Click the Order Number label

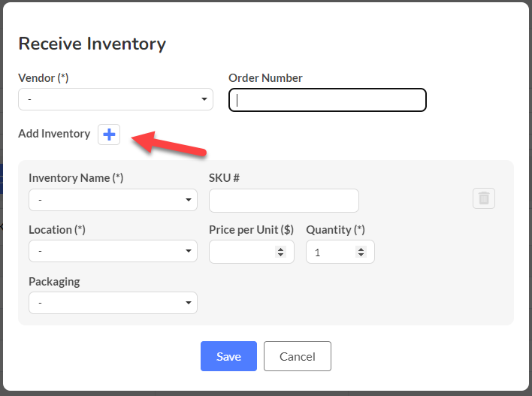[x=265, y=78]
